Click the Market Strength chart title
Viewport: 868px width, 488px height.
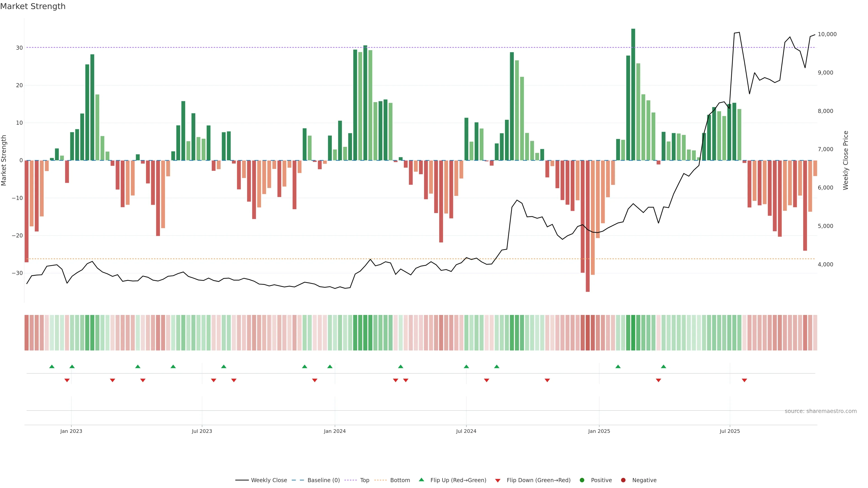(33, 6)
